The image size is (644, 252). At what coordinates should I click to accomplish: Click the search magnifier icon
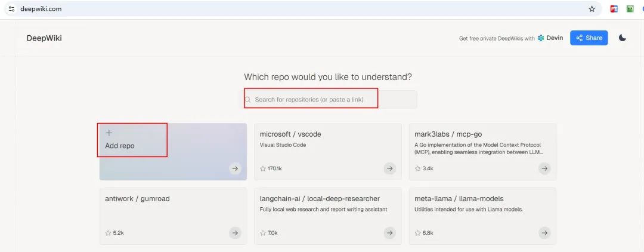[247, 100]
